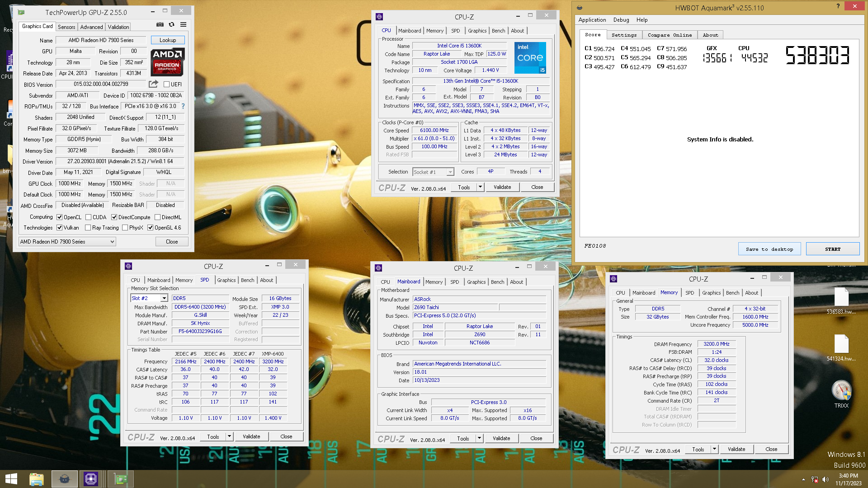Toggle the Ray Tracing checkbox
Image resolution: width=868 pixels, height=488 pixels.
[88, 228]
